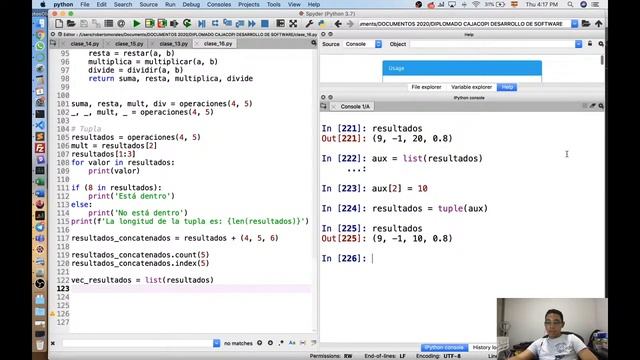
Task: Open editor tab browse icon
Action: pos(53,43)
